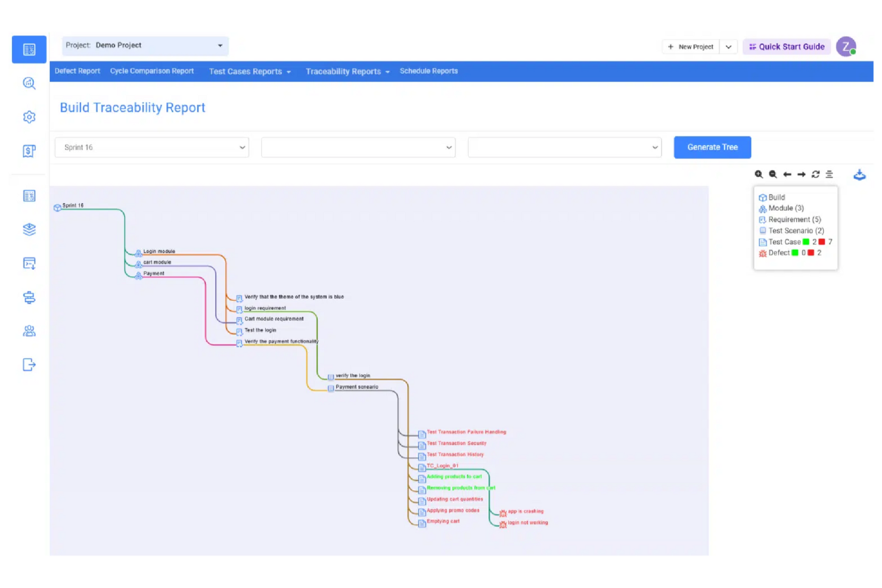Open the Sprint 16 dropdown

[151, 147]
